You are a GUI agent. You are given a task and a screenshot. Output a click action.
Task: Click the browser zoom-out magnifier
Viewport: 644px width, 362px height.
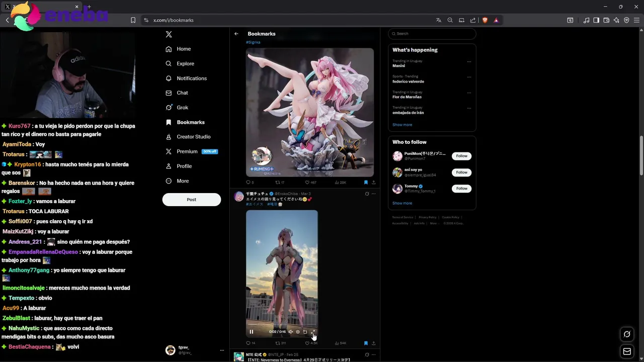450,20
